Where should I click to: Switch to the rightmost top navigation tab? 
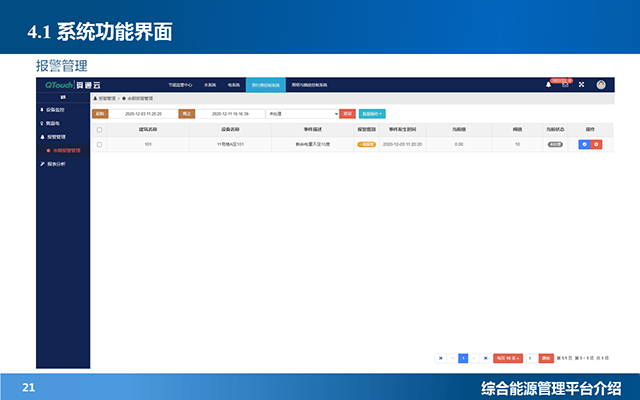tap(309, 85)
